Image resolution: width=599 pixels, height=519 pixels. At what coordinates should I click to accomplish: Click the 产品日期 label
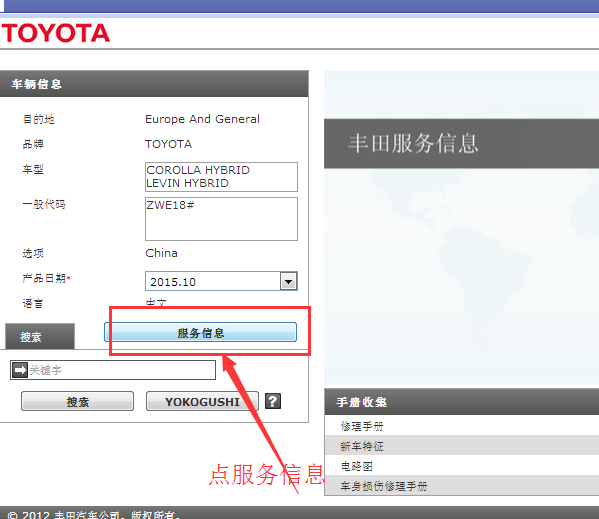pos(46,278)
